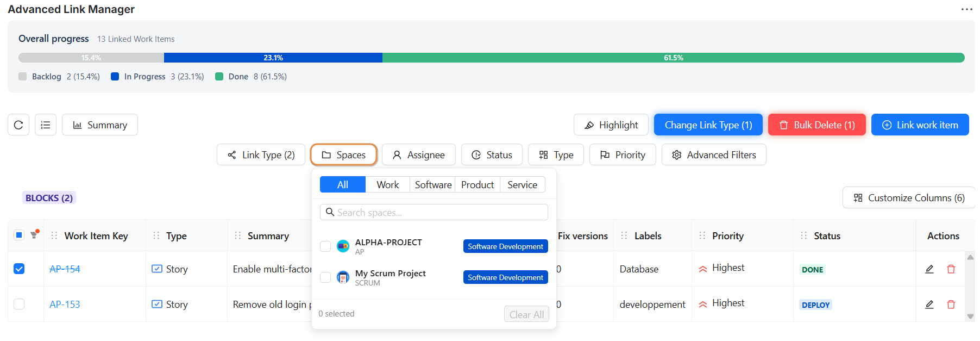The width and height of the screenshot is (980, 341).
Task: Open the list view icon button
Action: coord(46,125)
